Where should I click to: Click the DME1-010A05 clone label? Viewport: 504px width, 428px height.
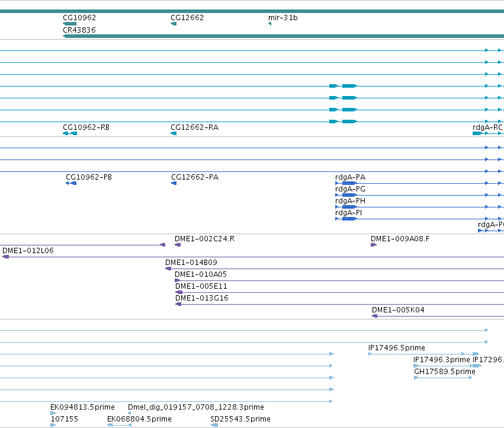(x=201, y=275)
